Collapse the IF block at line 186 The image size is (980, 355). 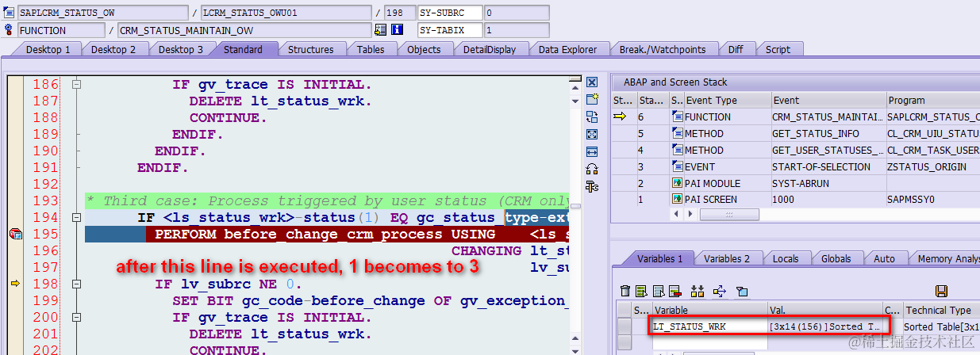tap(76, 84)
